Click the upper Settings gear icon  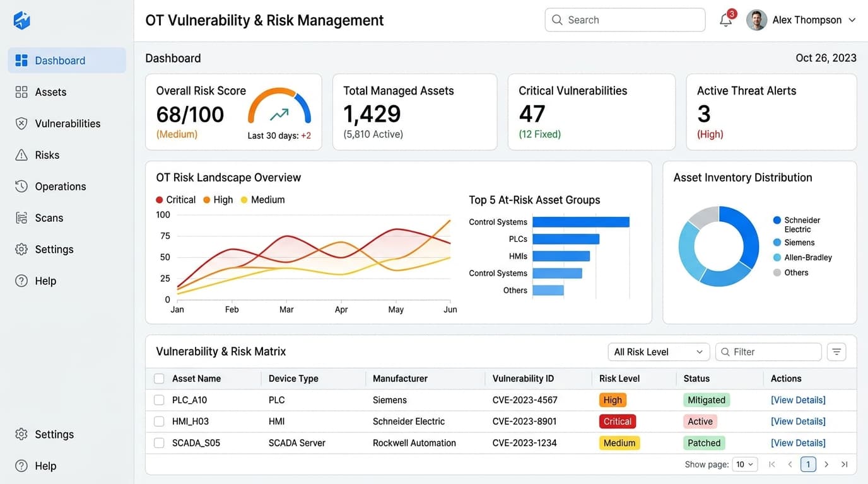coord(21,250)
